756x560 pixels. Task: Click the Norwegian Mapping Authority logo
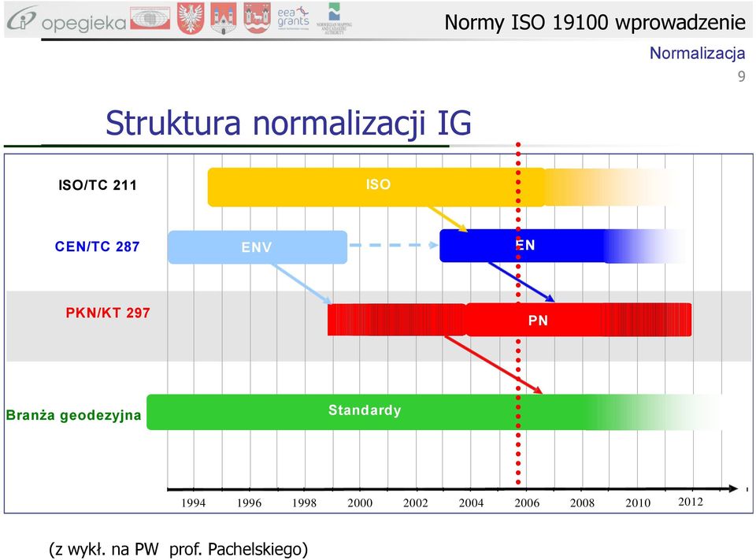334,18
